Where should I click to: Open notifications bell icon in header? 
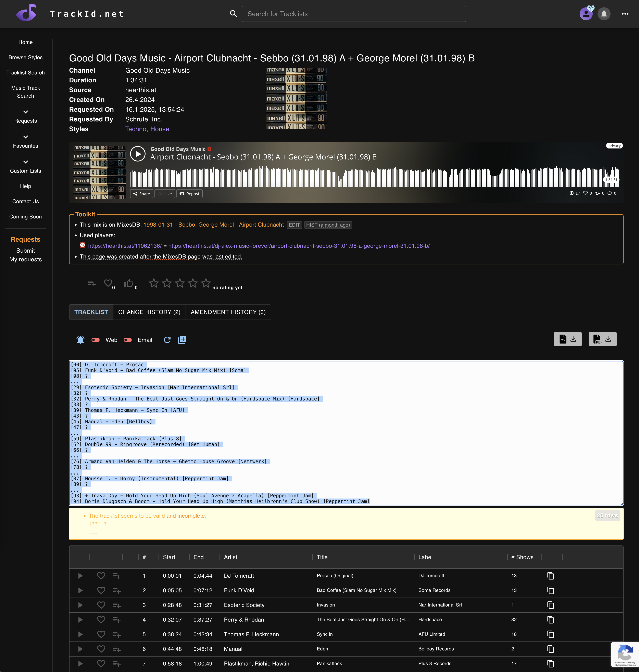click(604, 14)
